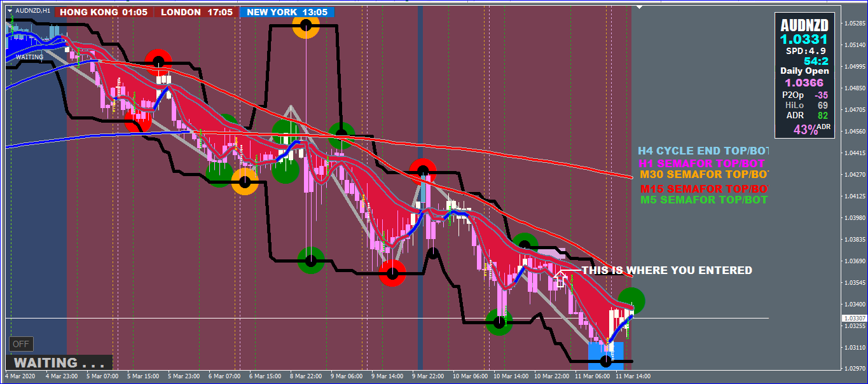Select the orange semafor circle at channel peak
Viewport: 868px width, 384px height.
(306, 25)
